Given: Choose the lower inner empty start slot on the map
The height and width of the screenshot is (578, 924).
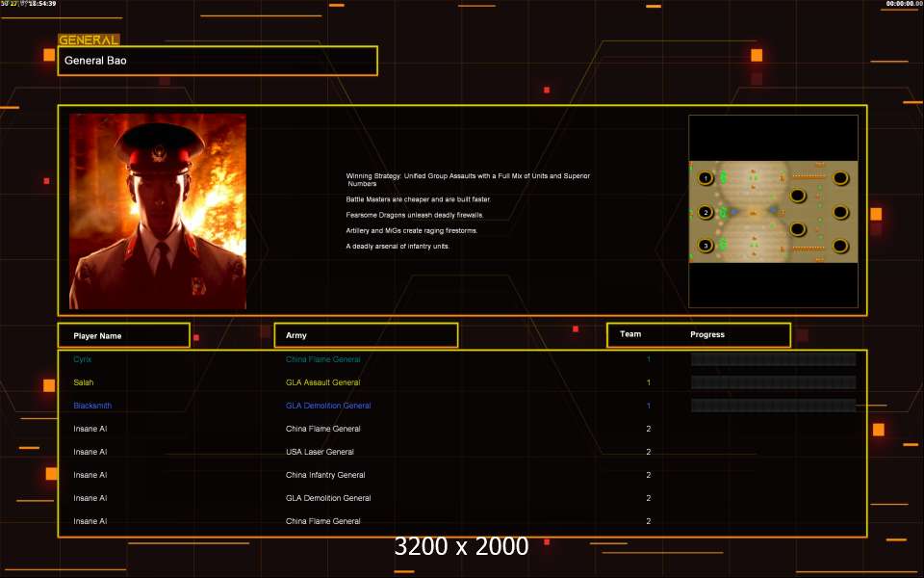Looking at the screenshot, I should click(x=797, y=229).
